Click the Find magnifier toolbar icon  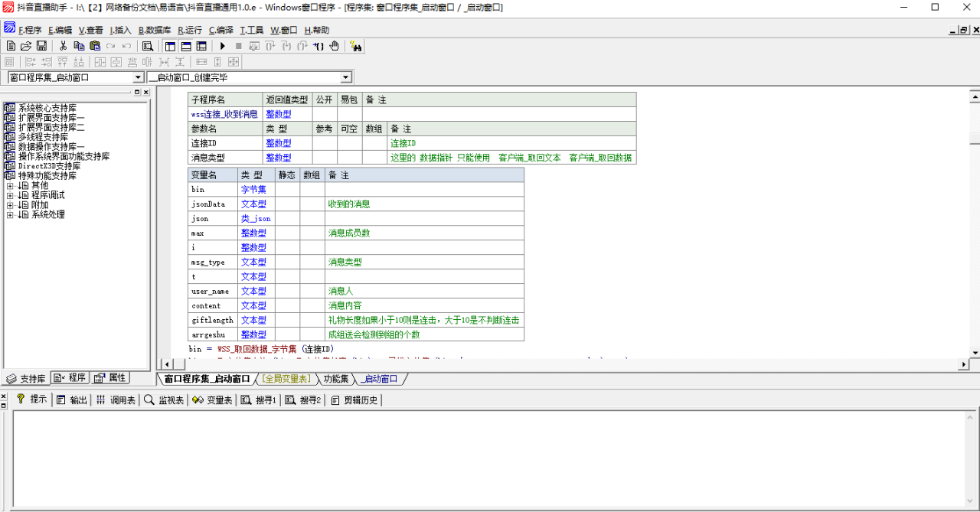point(148,46)
